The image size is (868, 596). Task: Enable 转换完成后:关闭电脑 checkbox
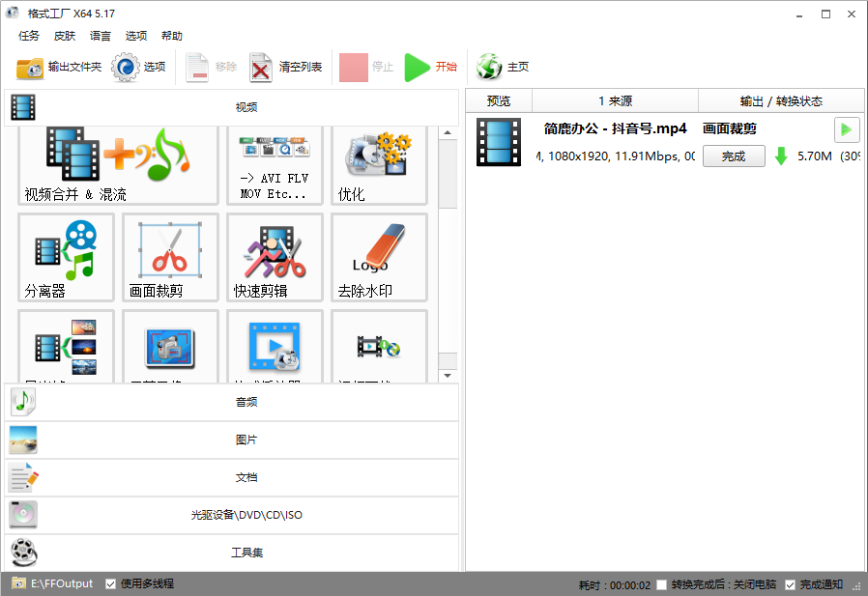662,584
